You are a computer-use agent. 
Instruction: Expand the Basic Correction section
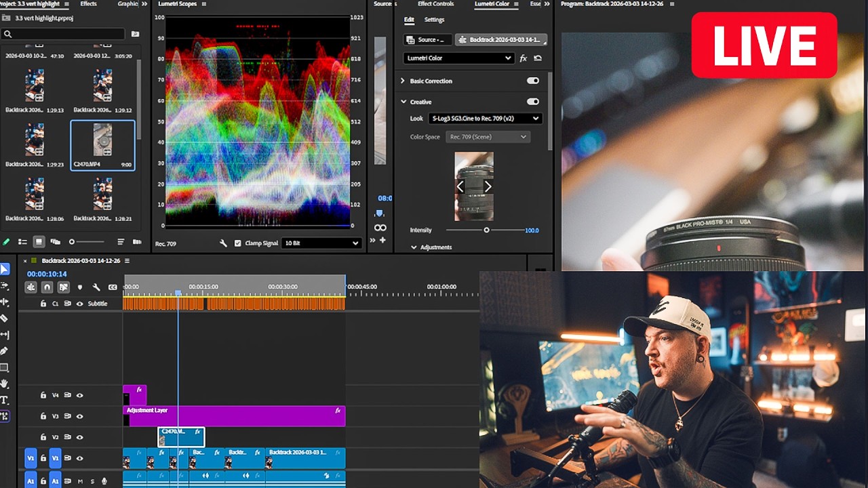tap(402, 81)
